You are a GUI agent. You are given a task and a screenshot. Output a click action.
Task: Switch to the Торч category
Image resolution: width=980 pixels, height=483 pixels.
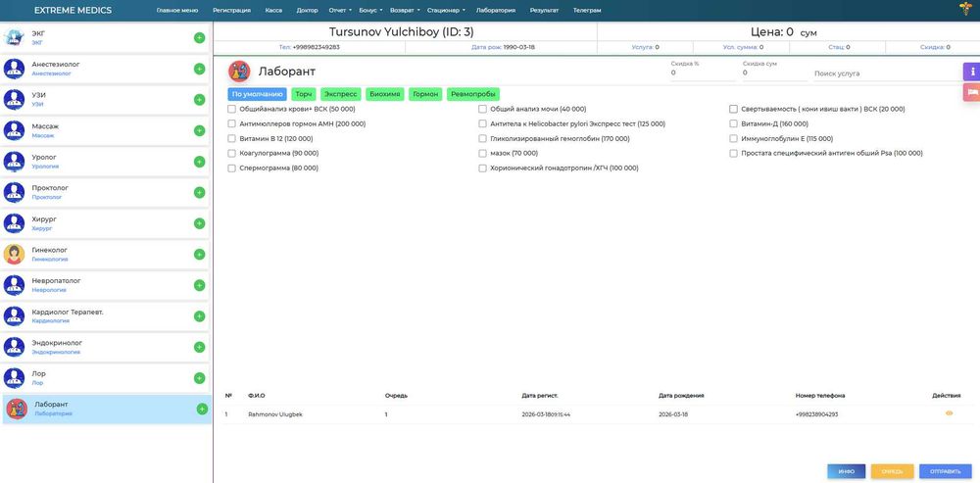304,94
